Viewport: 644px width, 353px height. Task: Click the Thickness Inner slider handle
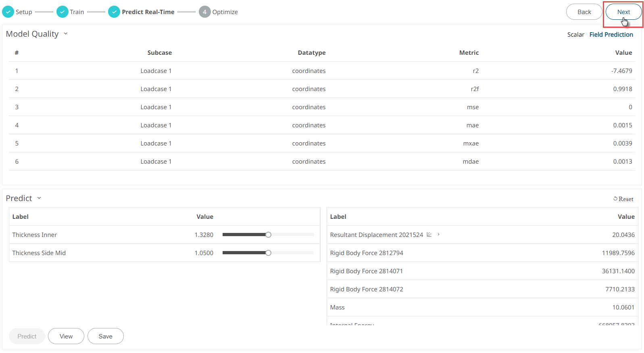coord(268,235)
